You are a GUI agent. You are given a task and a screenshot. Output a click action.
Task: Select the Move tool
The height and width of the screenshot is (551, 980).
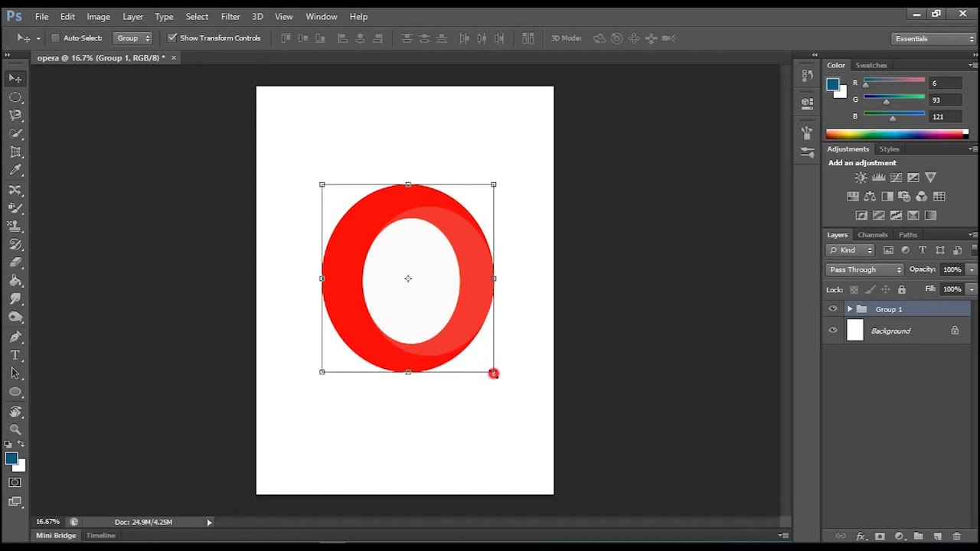coord(15,79)
